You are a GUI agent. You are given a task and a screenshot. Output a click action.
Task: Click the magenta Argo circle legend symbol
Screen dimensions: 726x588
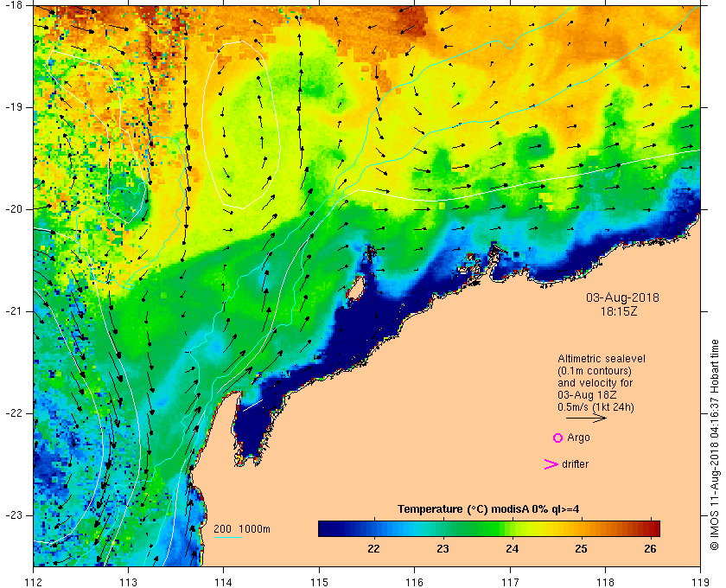[558, 438]
